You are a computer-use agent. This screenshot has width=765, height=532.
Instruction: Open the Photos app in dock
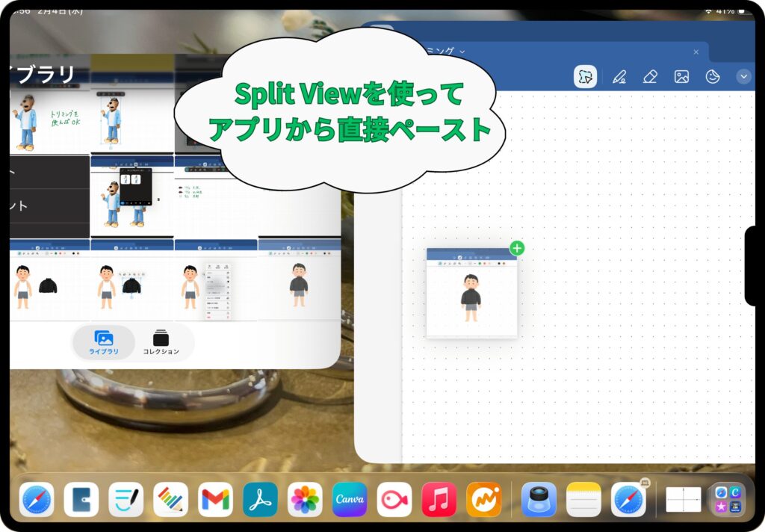tap(305, 500)
